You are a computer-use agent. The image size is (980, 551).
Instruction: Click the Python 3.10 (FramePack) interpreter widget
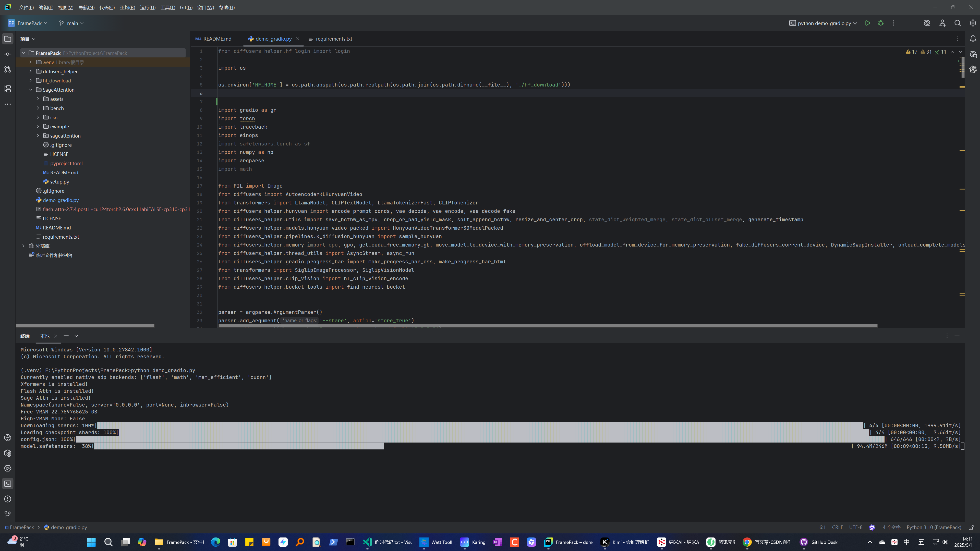934,528
